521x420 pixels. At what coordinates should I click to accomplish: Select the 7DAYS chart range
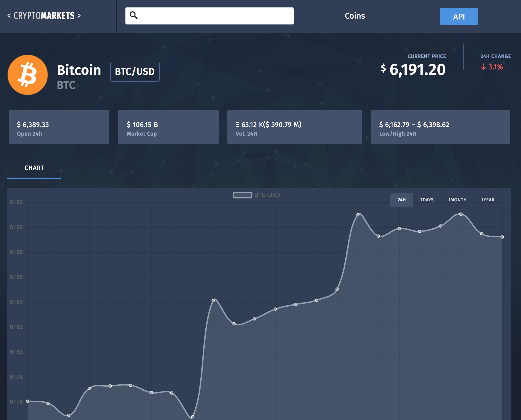[427, 200]
